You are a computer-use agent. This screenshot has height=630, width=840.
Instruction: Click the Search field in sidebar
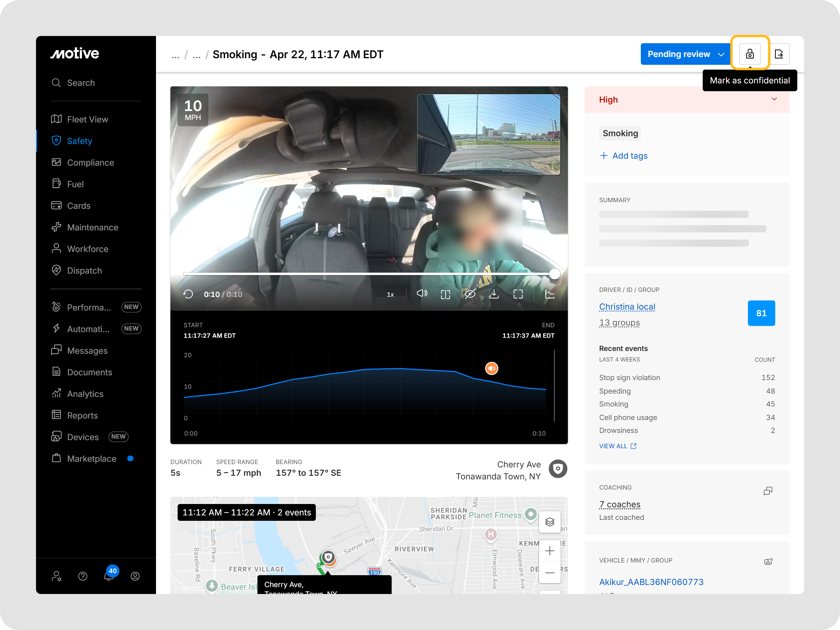81,83
